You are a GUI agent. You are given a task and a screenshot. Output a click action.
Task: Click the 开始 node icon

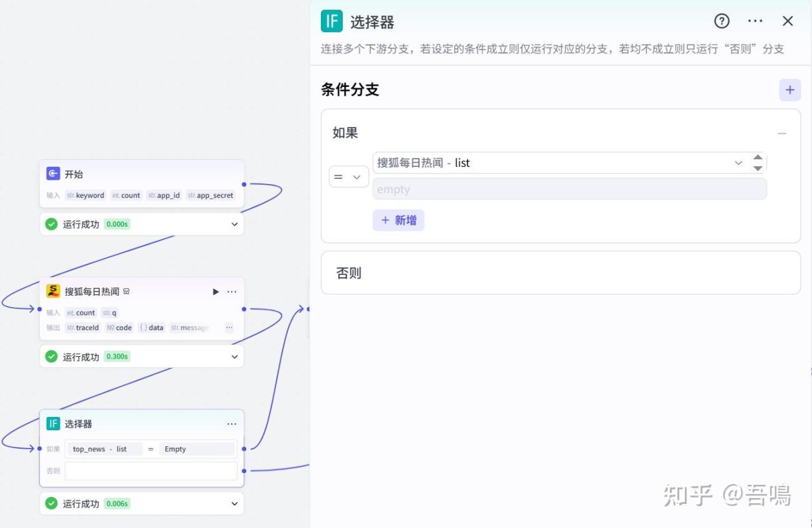point(53,174)
